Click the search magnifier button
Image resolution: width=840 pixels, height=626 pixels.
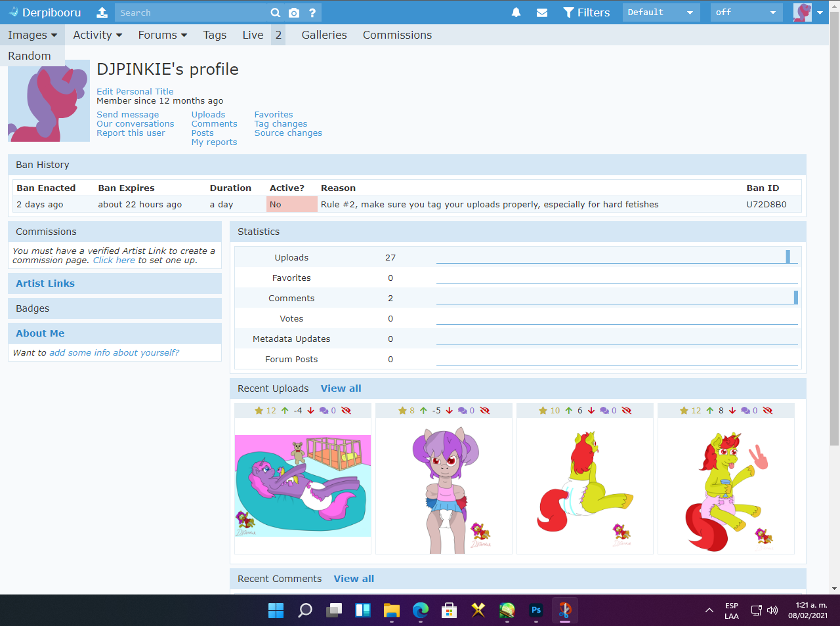click(276, 12)
